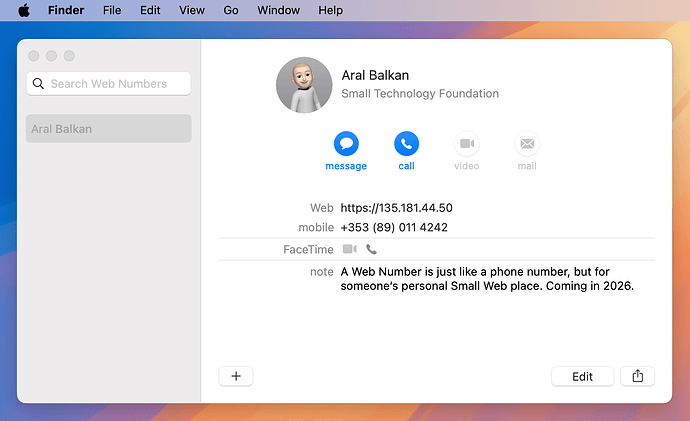This screenshot has height=421, width=690.
Task: Click the greyed-out video camera icon
Action: (x=466, y=143)
